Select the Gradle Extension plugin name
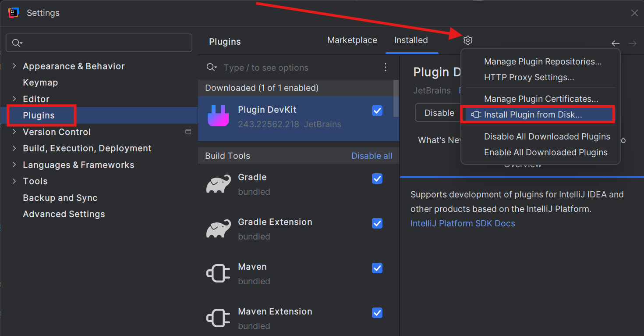 tap(275, 222)
